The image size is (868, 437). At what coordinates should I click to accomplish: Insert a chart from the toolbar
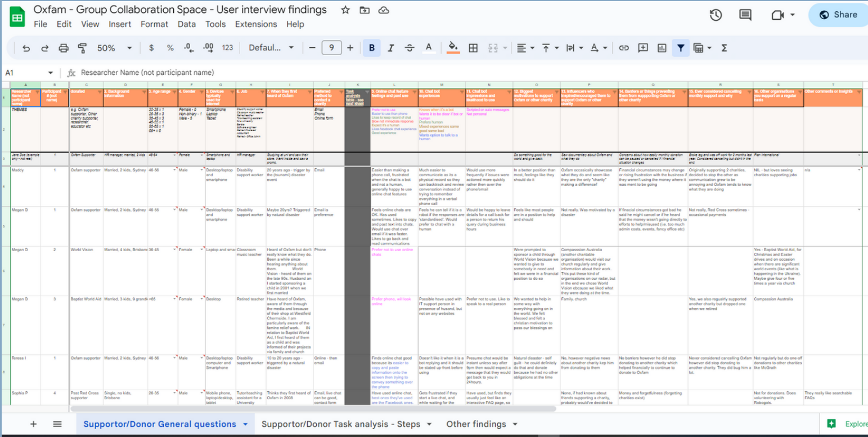662,48
